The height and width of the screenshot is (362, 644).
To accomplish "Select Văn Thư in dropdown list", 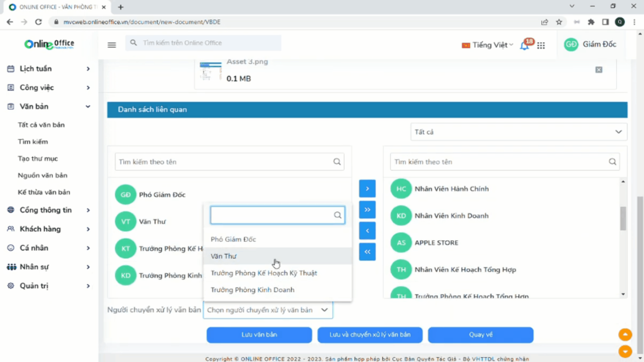I will [224, 256].
